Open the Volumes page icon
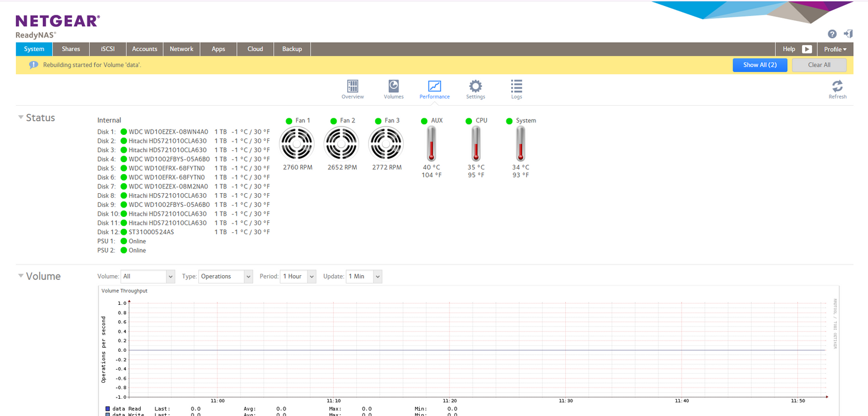868x416 pixels. pyautogui.click(x=394, y=86)
